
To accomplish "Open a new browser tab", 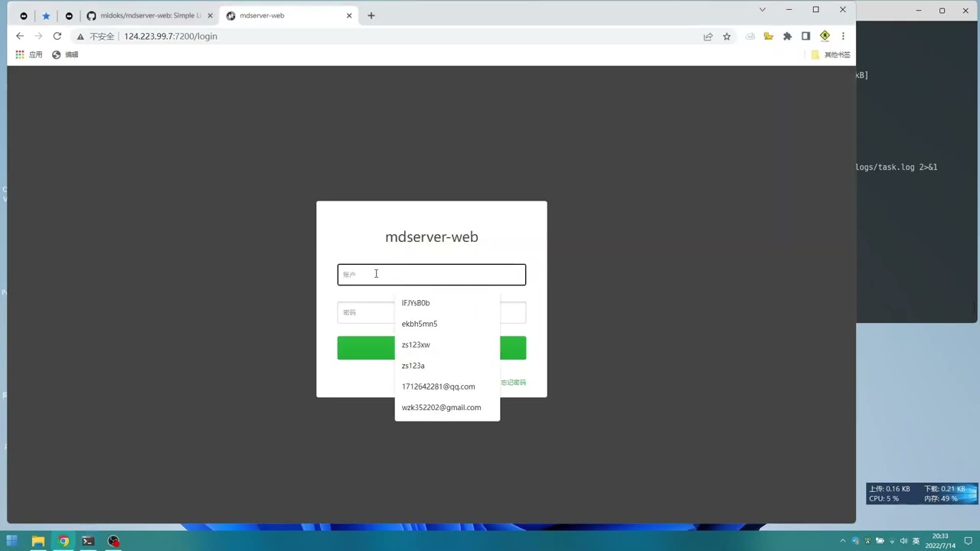I will (371, 15).
